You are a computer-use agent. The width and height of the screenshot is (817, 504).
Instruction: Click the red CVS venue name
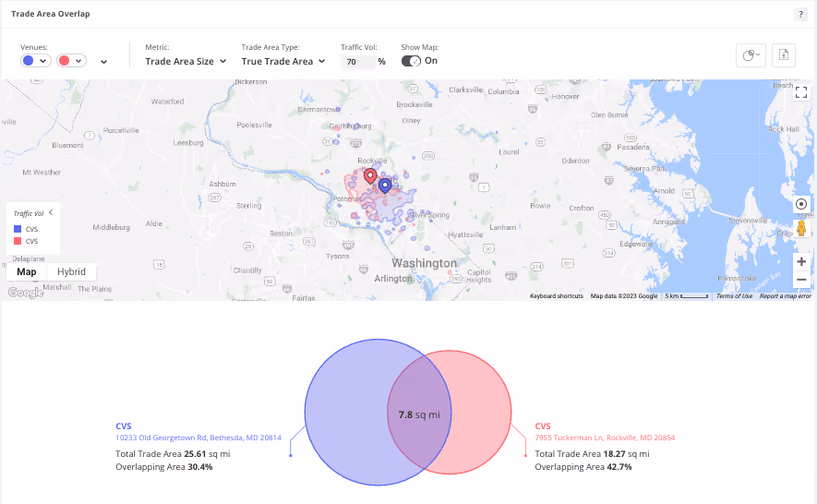coord(543,426)
